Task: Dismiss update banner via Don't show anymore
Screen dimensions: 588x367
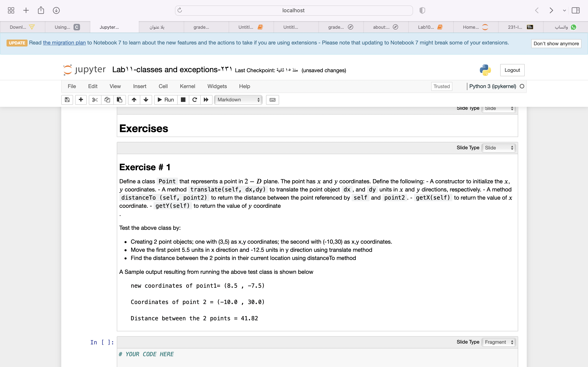Action: [556, 43]
